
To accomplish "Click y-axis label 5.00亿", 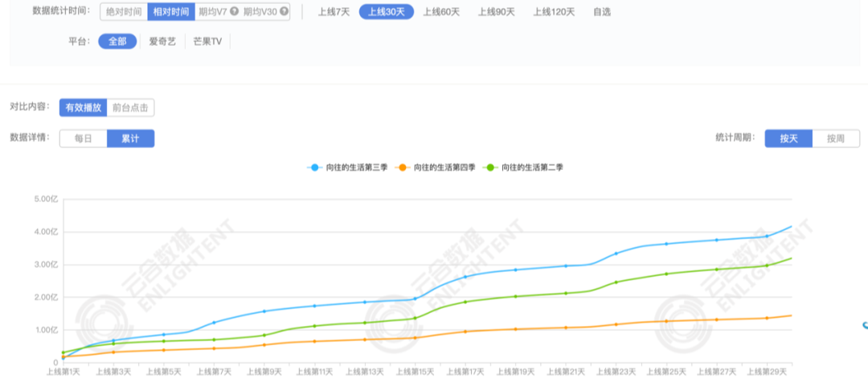I will pos(46,199).
